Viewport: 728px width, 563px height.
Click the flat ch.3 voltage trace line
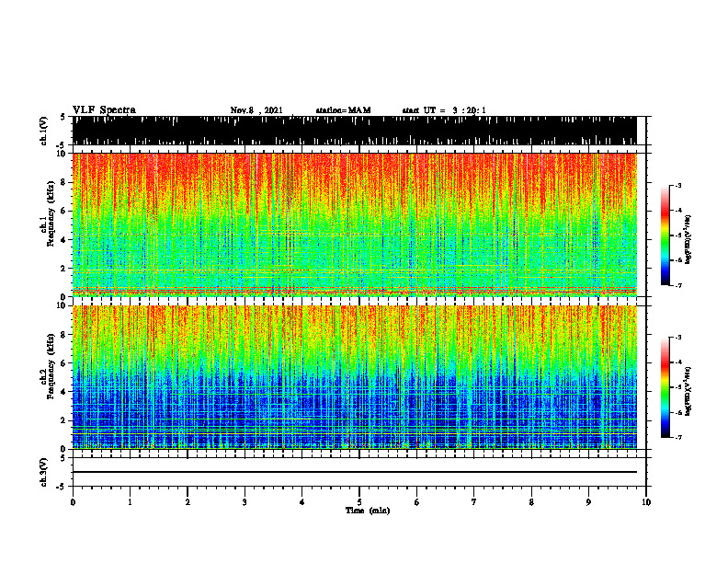[354, 472]
